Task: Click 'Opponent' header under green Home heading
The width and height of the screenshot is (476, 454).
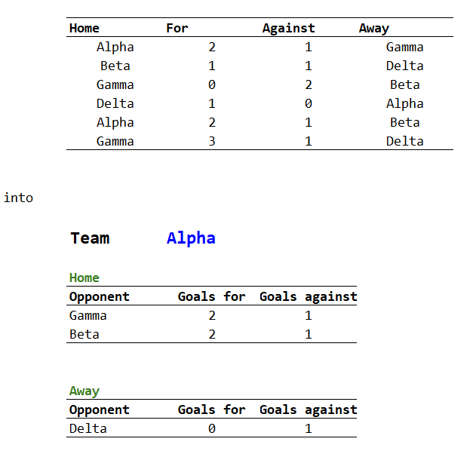Action: click(x=99, y=296)
